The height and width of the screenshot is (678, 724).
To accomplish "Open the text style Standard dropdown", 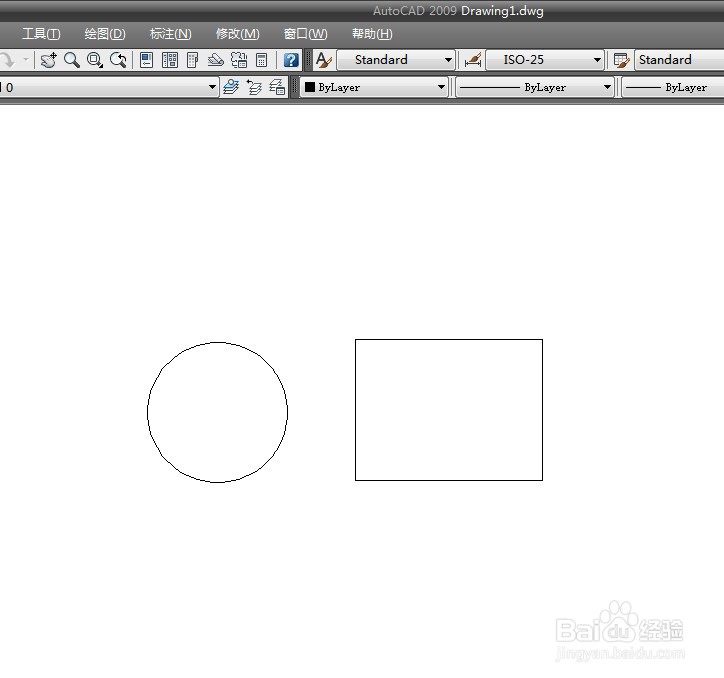I will click(396, 60).
